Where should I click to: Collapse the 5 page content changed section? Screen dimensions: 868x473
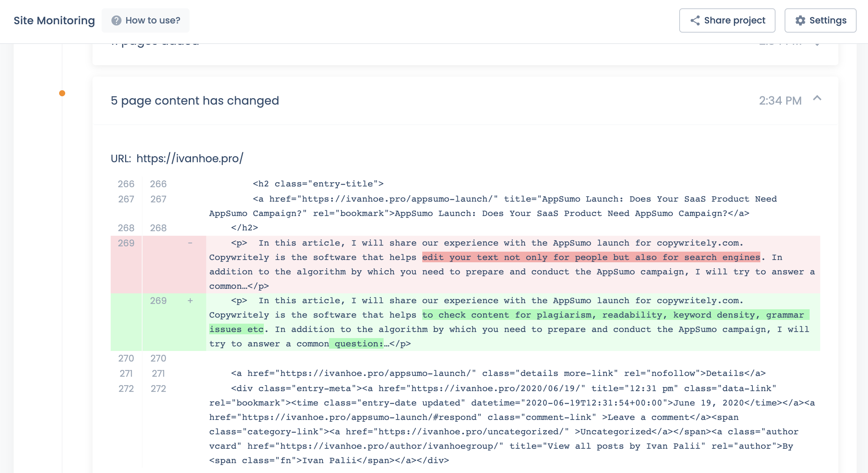(817, 99)
